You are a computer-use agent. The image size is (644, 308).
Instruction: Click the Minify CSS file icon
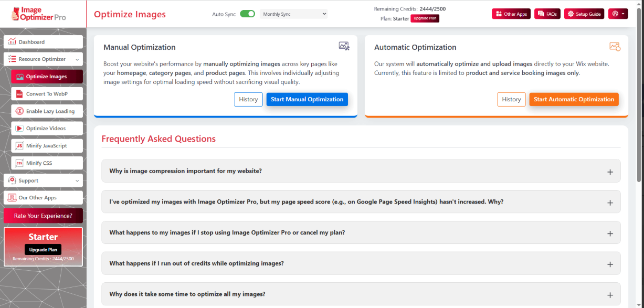click(19, 163)
